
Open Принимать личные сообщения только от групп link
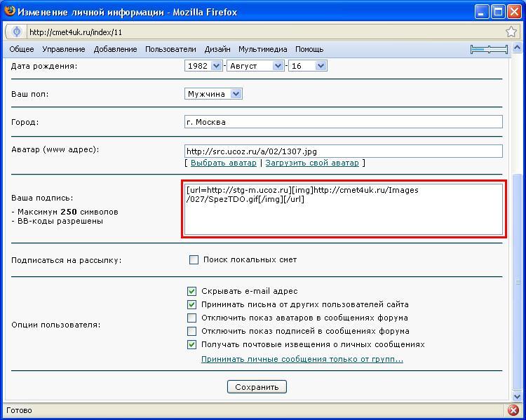(x=302, y=359)
